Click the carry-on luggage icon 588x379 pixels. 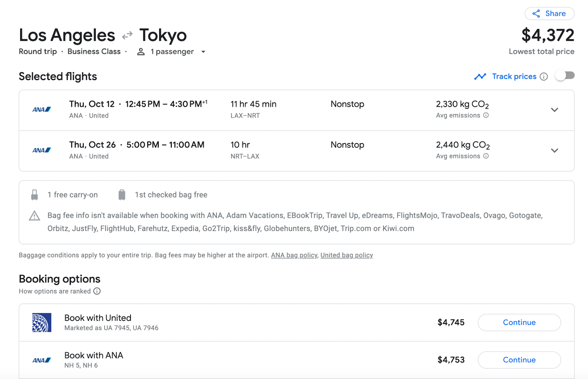[x=35, y=195]
